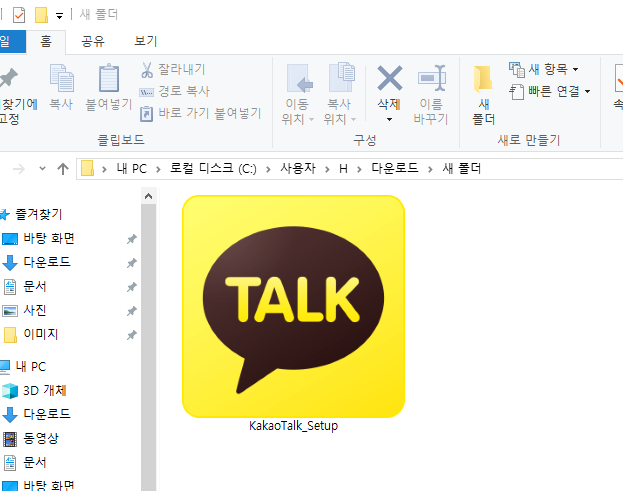The width and height of the screenshot is (623, 491).
Task: Navigate to H folder in breadcrumb
Action: tap(343, 169)
